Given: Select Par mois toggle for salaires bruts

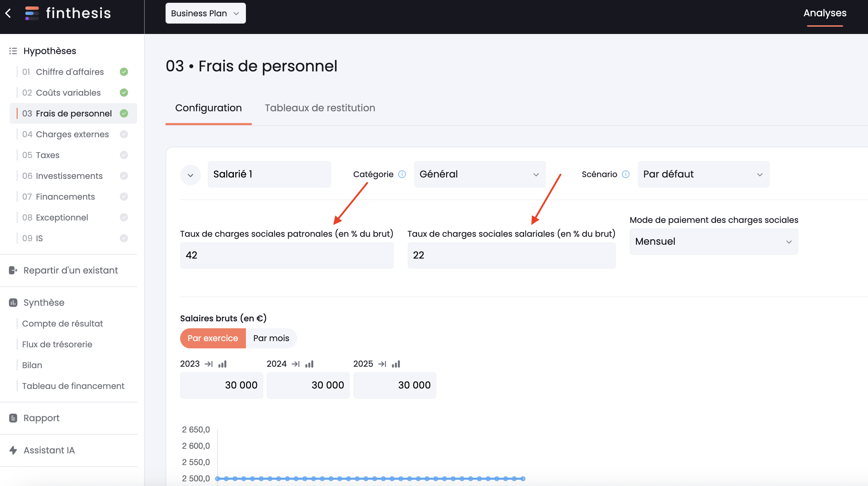Looking at the screenshot, I should [271, 338].
